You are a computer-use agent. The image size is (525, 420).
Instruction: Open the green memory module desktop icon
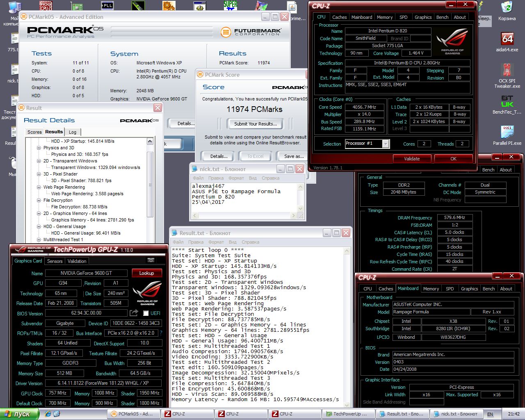click(x=138, y=5)
